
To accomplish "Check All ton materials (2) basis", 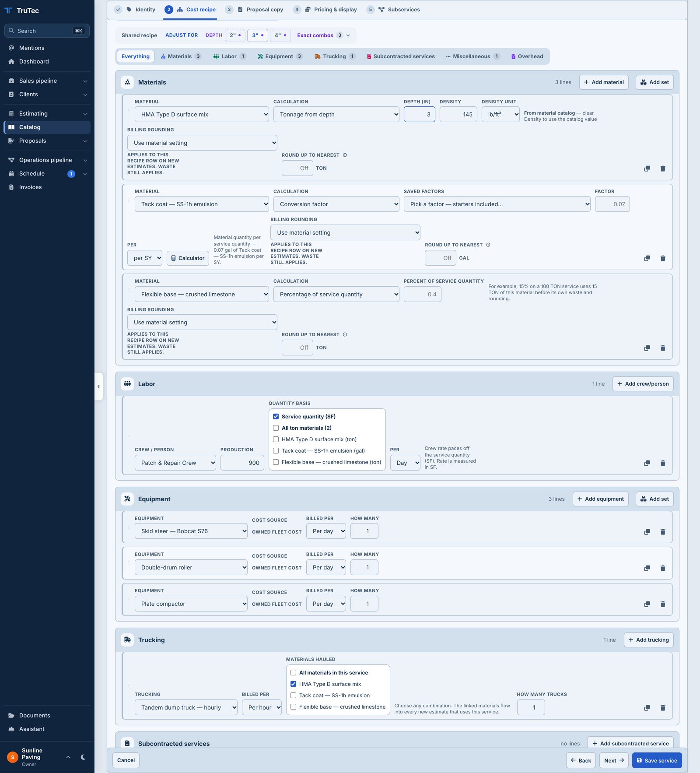I will [x=276, y=428].
